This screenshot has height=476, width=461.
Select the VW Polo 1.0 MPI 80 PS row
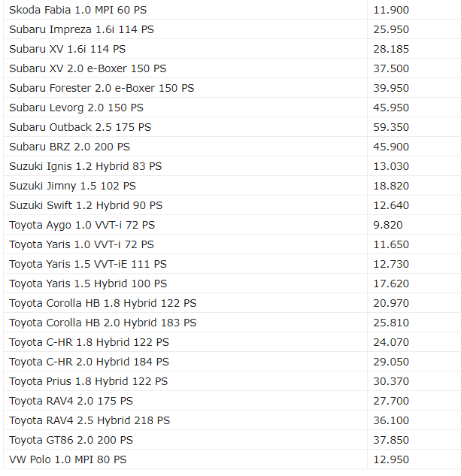point(232,459)
